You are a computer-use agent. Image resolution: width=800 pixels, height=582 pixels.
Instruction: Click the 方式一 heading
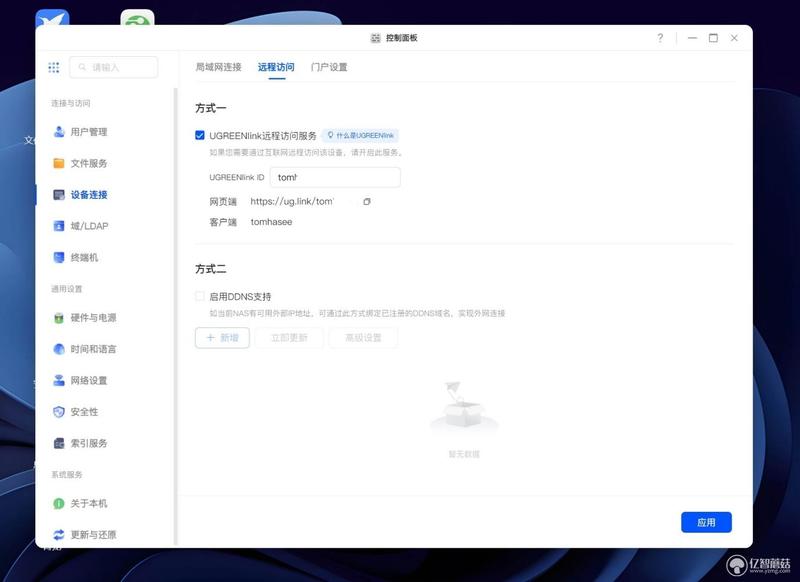[x=211, y=108]
